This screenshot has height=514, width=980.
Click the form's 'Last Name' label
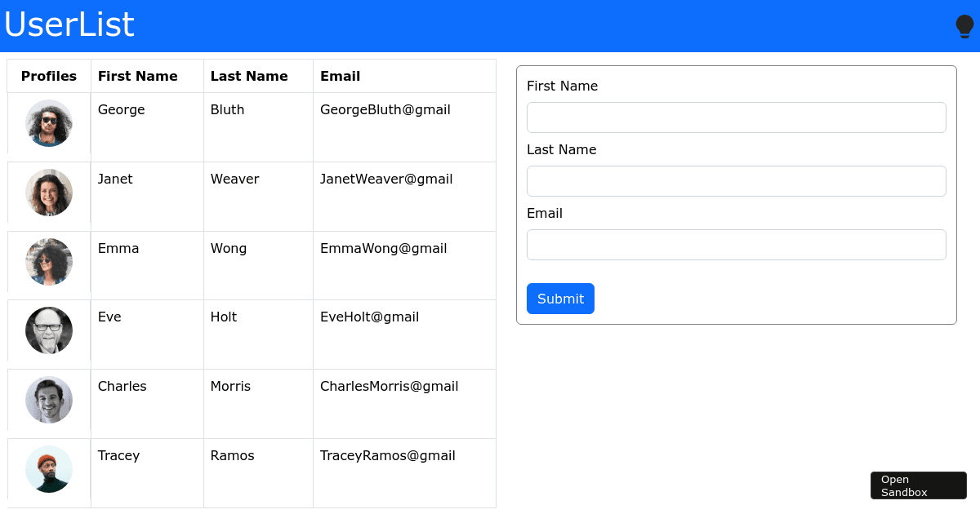pos(562,150)
